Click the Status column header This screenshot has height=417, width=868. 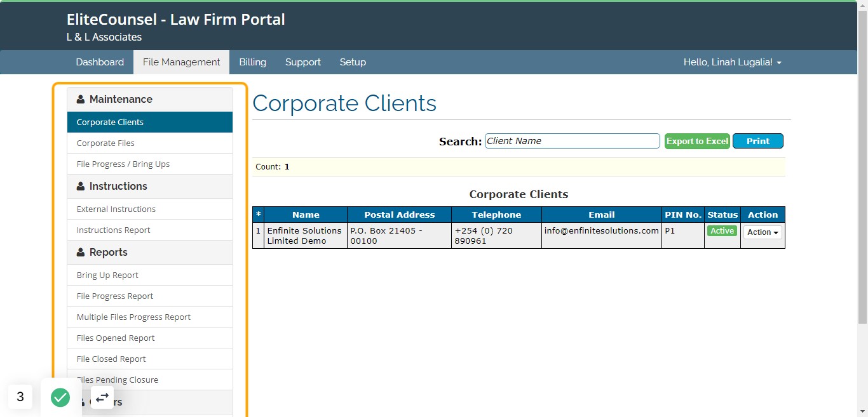click(722, 215)
